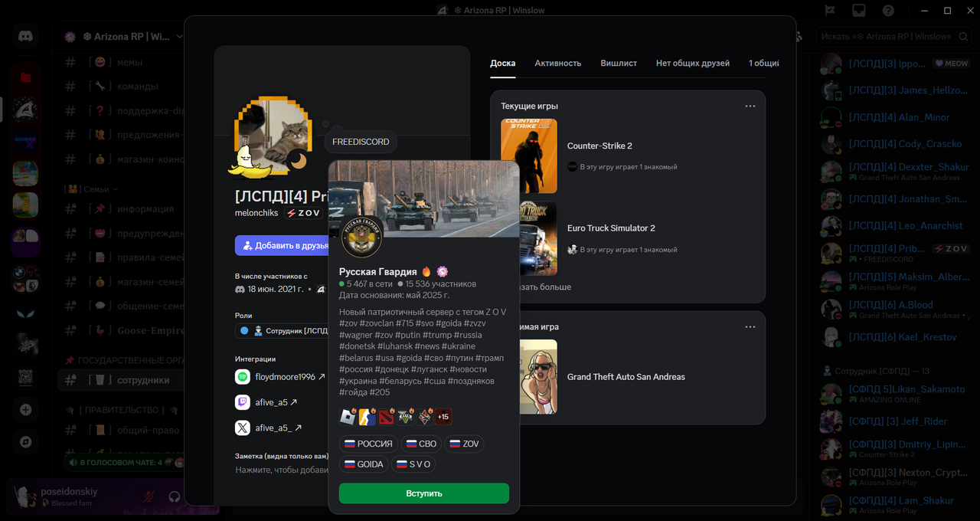This screenshot has width=980, height=521.
Task: Click Вступить to join server
Action: point(424,493)
